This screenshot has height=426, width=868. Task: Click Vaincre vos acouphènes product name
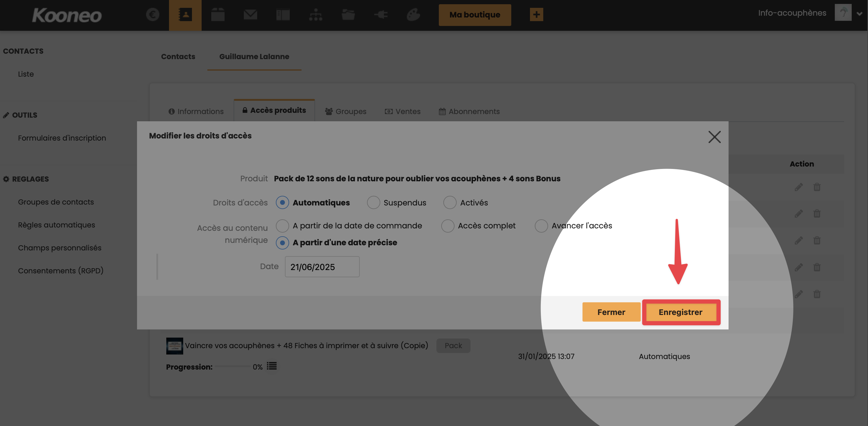coord(306,346)
